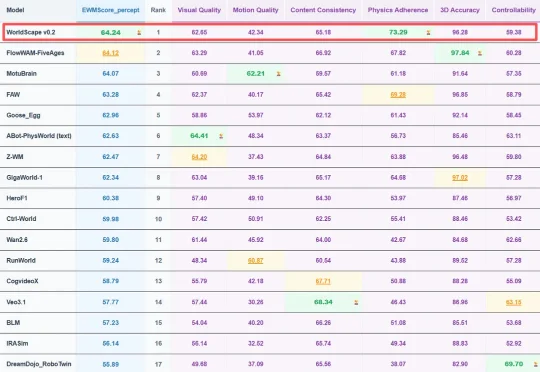Click the Rank column header
Viewport: 540px width, 372px height.
[x=158, y=10]
